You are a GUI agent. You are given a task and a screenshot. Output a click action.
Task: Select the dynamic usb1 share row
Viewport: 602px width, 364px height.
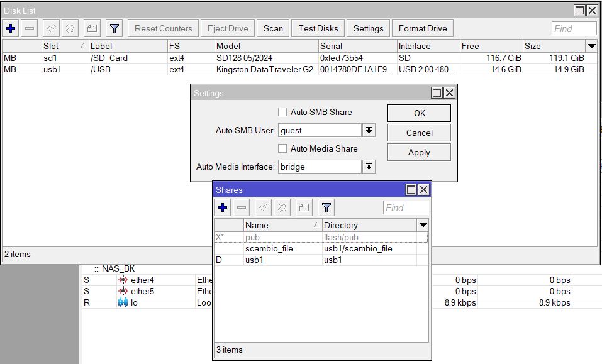(321, 260)
